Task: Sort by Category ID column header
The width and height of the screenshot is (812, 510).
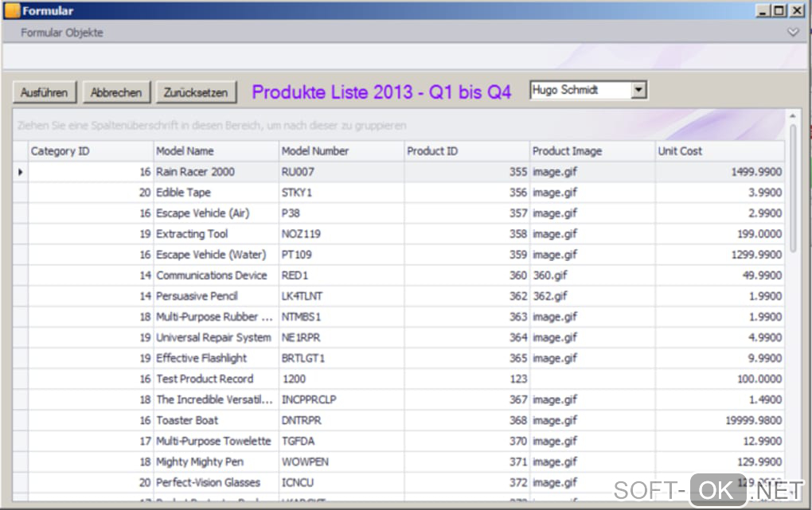Action: click(x=91, y=151)
